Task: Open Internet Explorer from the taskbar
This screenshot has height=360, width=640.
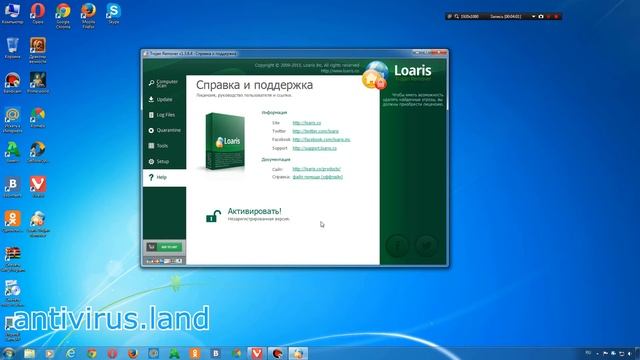Action: (71, 353)
